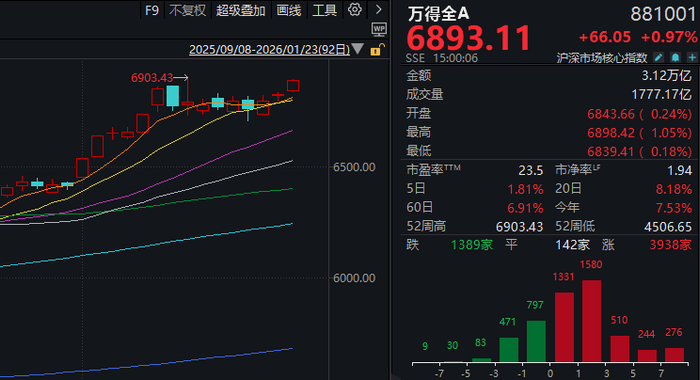Open the chart settings gear icon

pos(355,9)
